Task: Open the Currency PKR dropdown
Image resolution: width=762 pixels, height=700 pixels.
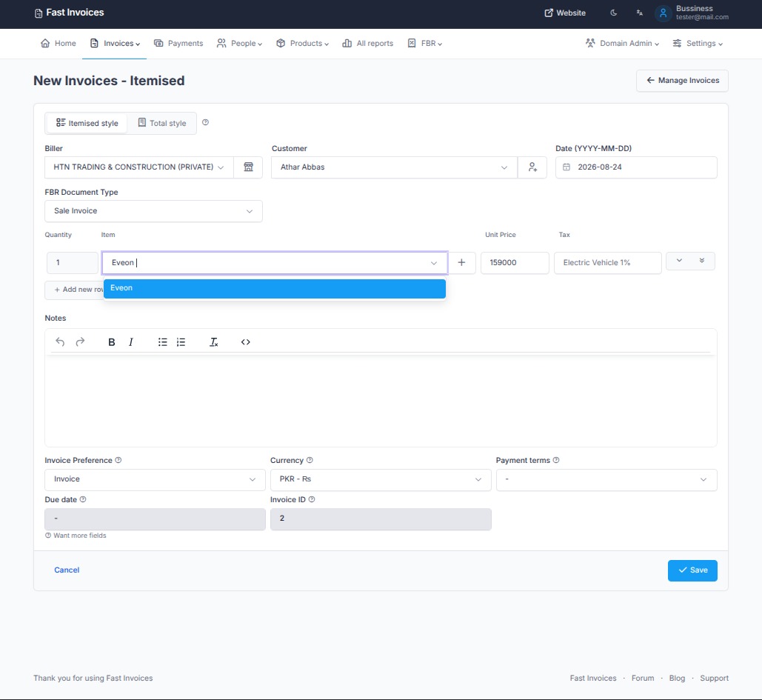Action: 381,480
